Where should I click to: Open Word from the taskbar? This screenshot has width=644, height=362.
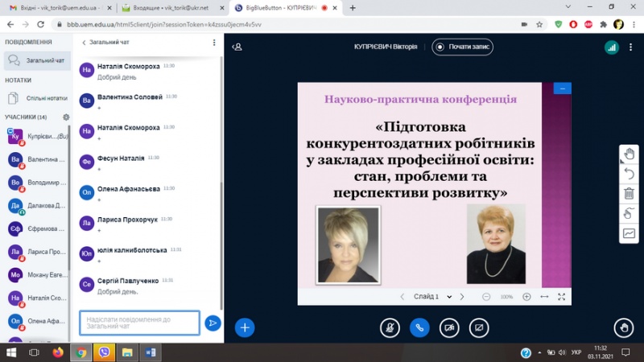pos(151,352)
